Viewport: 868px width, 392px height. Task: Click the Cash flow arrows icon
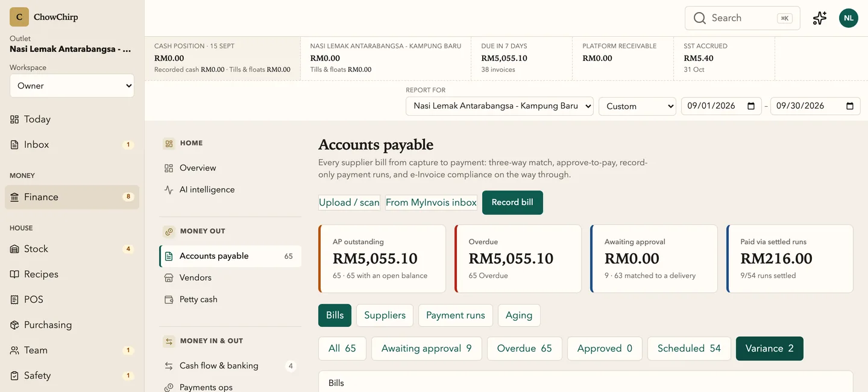click(169, 366)
